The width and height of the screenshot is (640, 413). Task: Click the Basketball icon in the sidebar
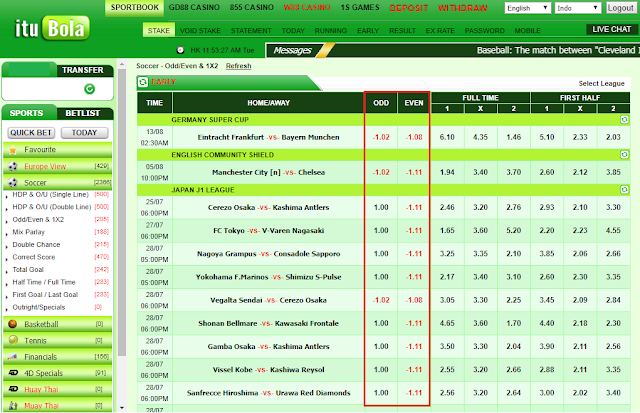pos(13,324)
